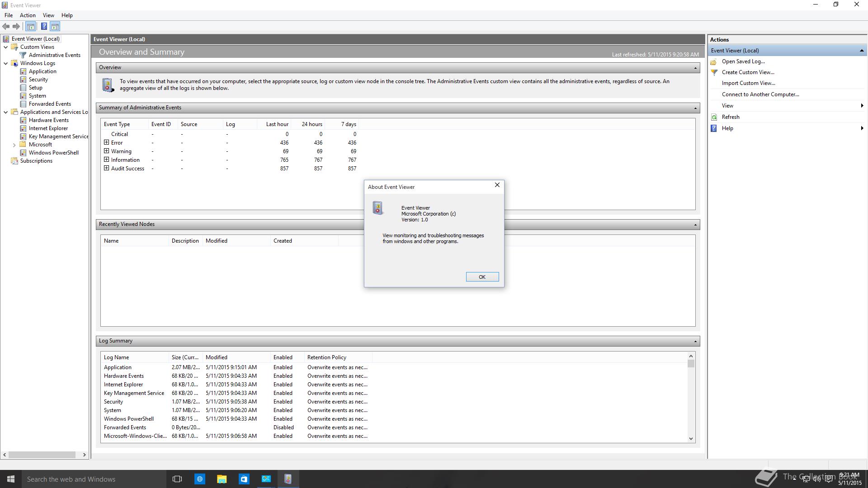Click Show/Hide Action Pane toolbar icon
Screen dimensions: 868x488
coord(55,27)
